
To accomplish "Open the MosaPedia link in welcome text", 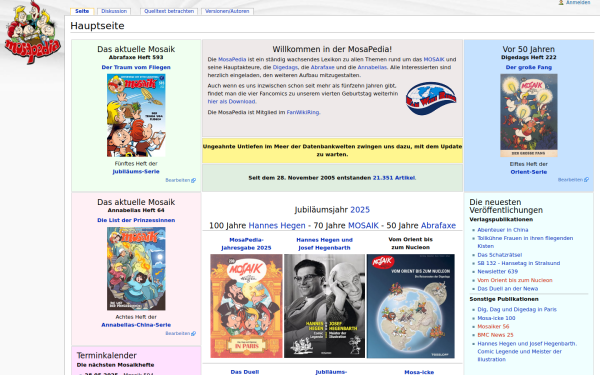I will pos(232,59).
